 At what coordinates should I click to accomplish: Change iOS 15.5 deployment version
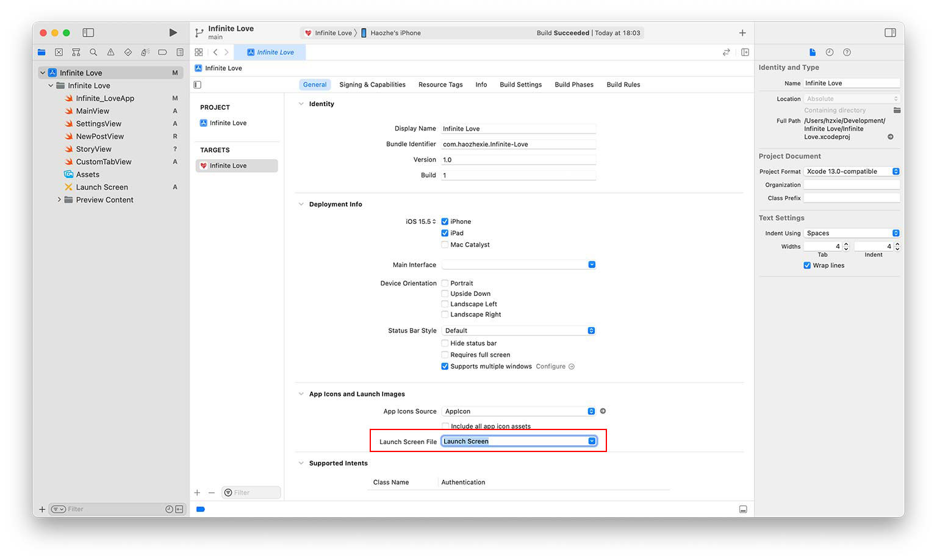(x=421, y=221)
